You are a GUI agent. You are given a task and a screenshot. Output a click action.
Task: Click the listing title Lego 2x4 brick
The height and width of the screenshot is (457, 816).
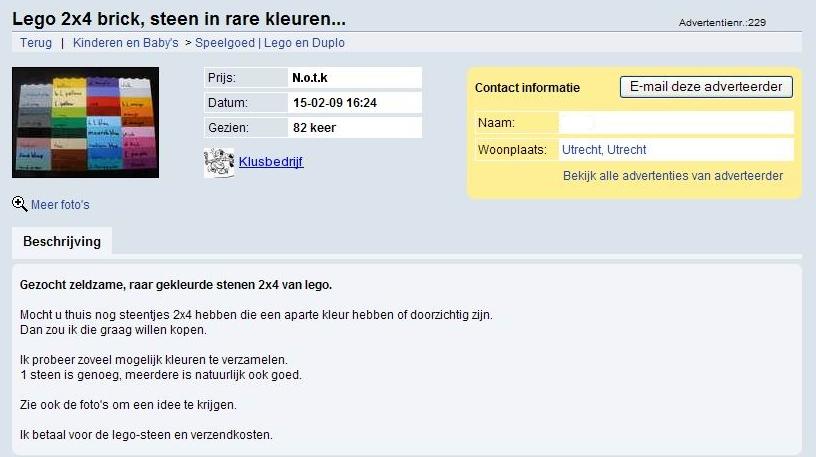179,19
